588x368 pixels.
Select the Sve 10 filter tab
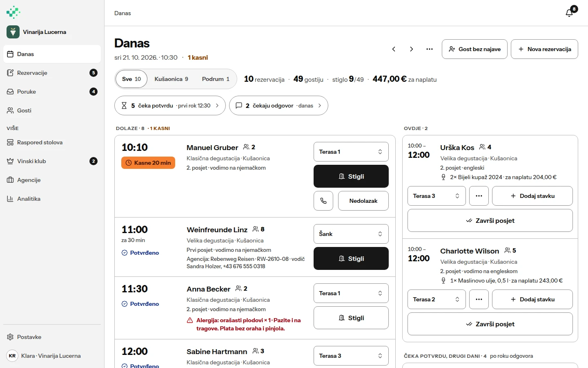[131, 79]
